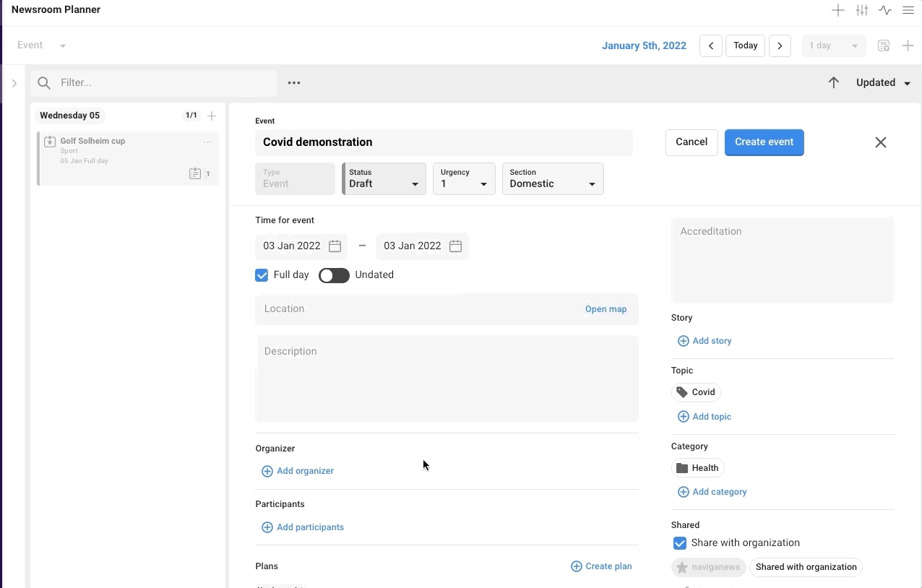Click the Description text field

point(447,379)
